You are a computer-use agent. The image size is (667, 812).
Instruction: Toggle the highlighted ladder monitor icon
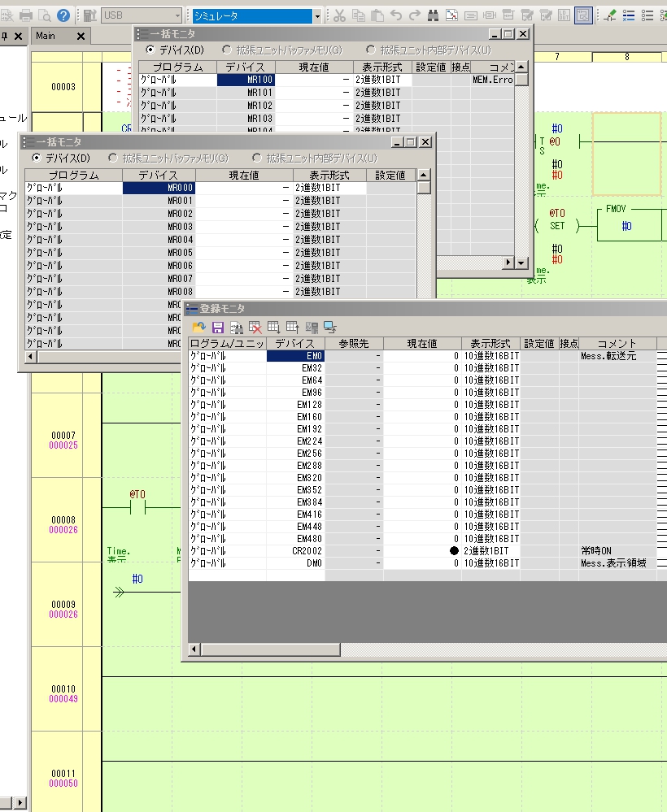click(x=583, y=15)
